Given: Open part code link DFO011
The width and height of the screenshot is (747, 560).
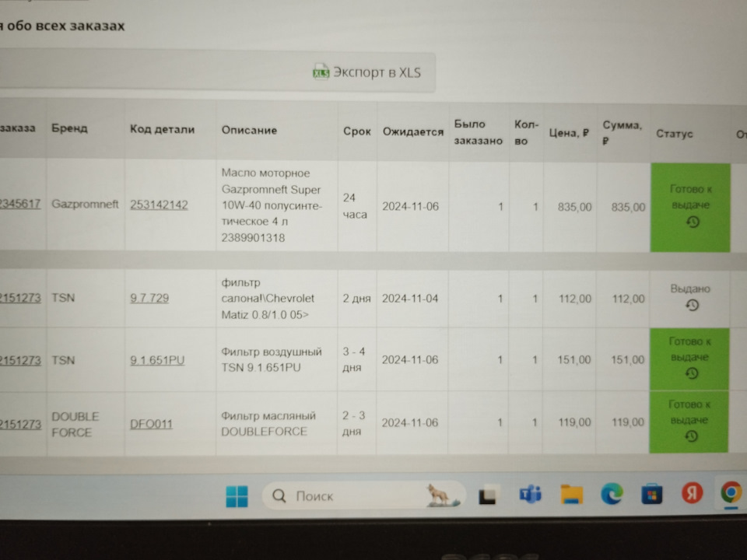Looking at the screenshot, I should [x=151, y=424].
